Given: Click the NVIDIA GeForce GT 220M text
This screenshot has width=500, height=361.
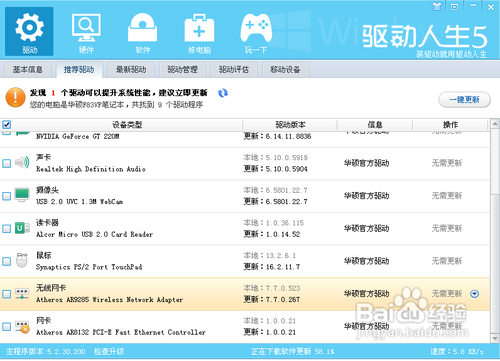Looking at the screenshot, I should pyautogui.click(x=78, y=136).
